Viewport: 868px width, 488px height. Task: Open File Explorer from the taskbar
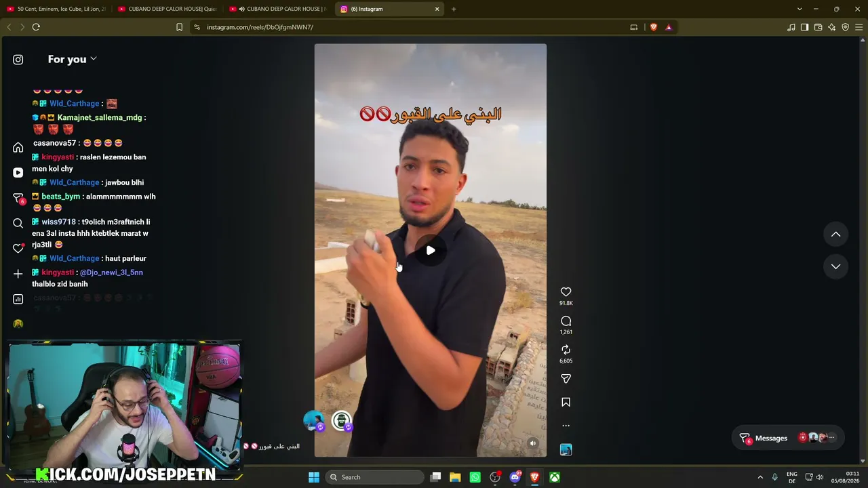[455, 477]
